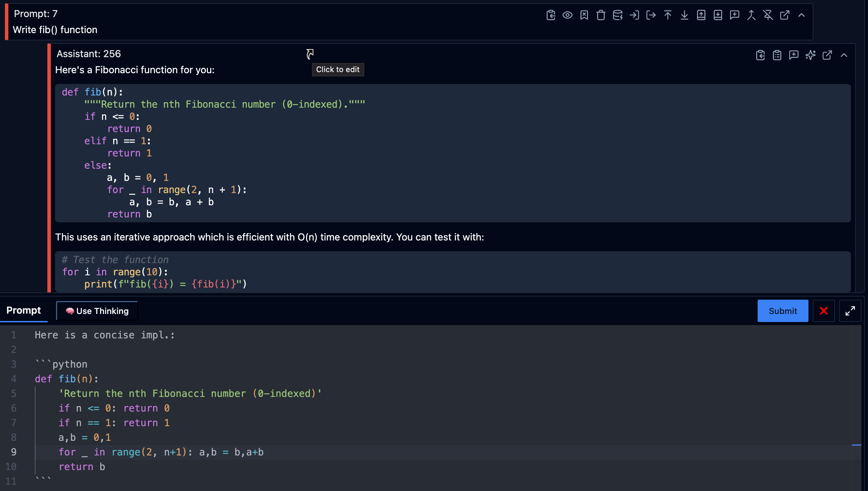Expand the prompt editor to fullscreen
This screenshot has height=491, width=868.
point(850,311)
